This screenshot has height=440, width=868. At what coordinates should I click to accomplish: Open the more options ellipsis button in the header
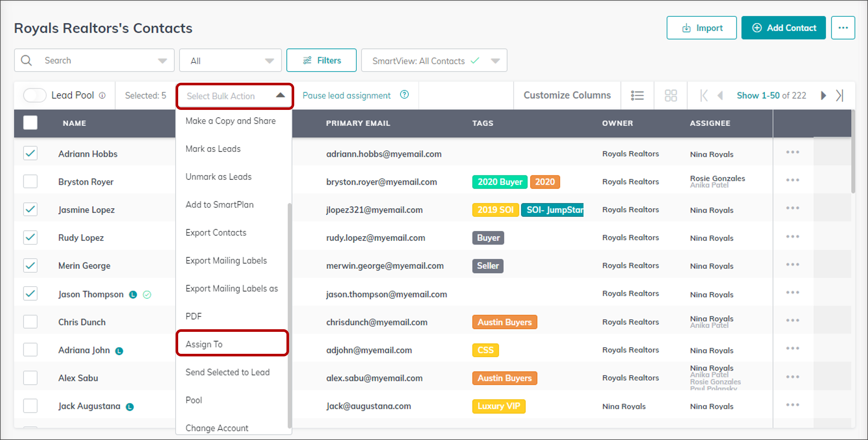click(843, 28)
